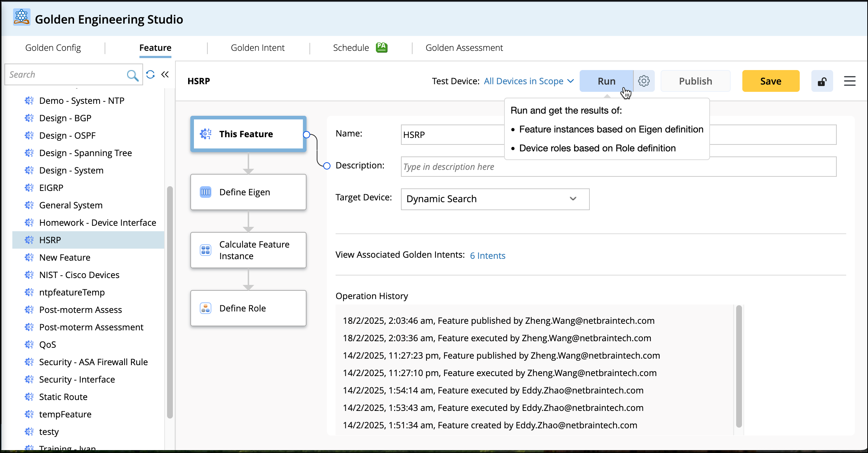Click the Publish button

(695, 81)
